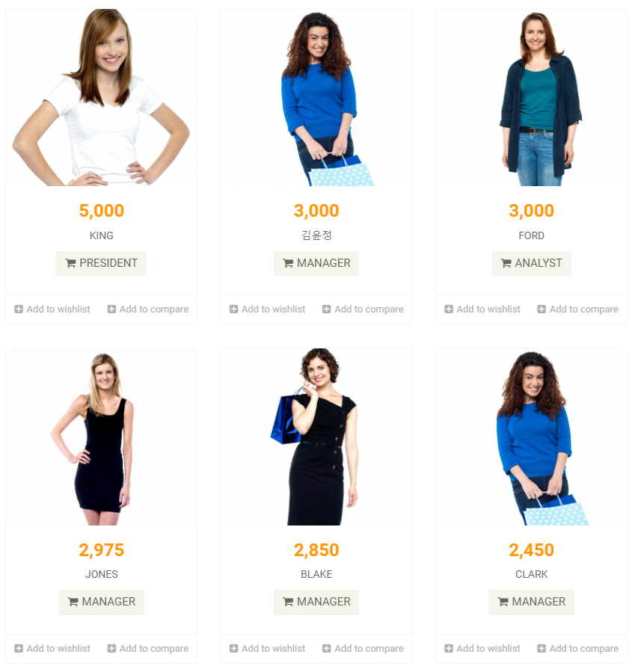Click the plus icon for JONES's wishlist
This screenshot has height=672, width=644.
[x=19, y=648]
